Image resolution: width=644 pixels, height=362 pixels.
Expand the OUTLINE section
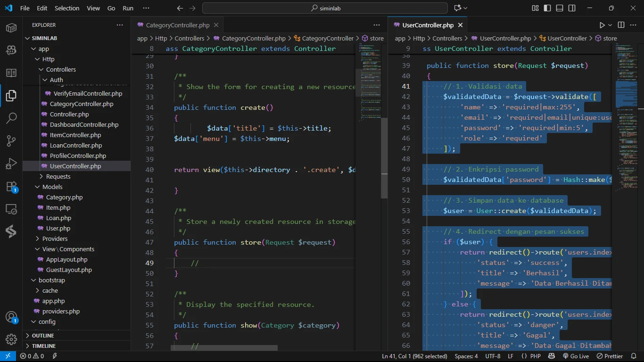pos(43,336)
